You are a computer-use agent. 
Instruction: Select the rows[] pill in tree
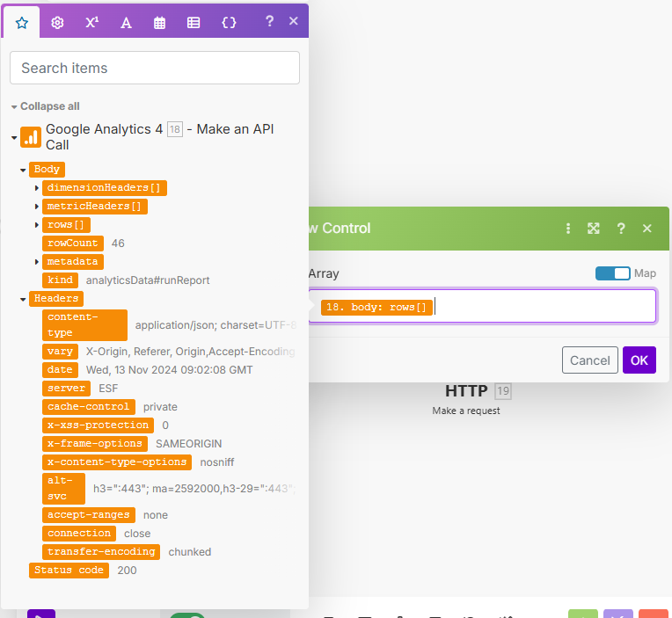66,224
